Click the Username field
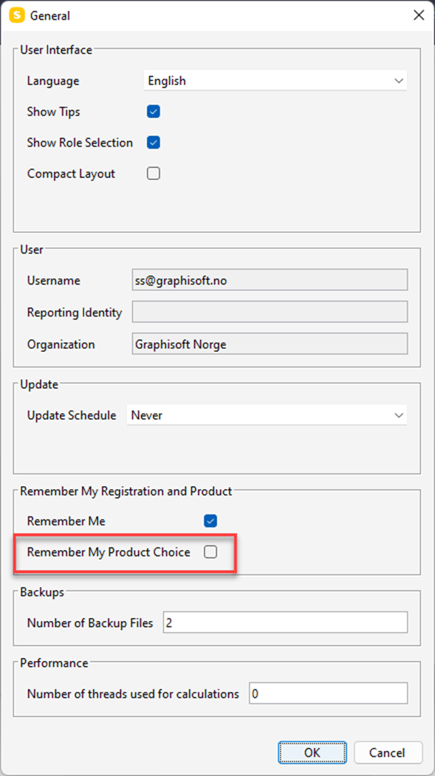Image resolution: width=435 pixels, height=776 pixels. pos(270,280)
